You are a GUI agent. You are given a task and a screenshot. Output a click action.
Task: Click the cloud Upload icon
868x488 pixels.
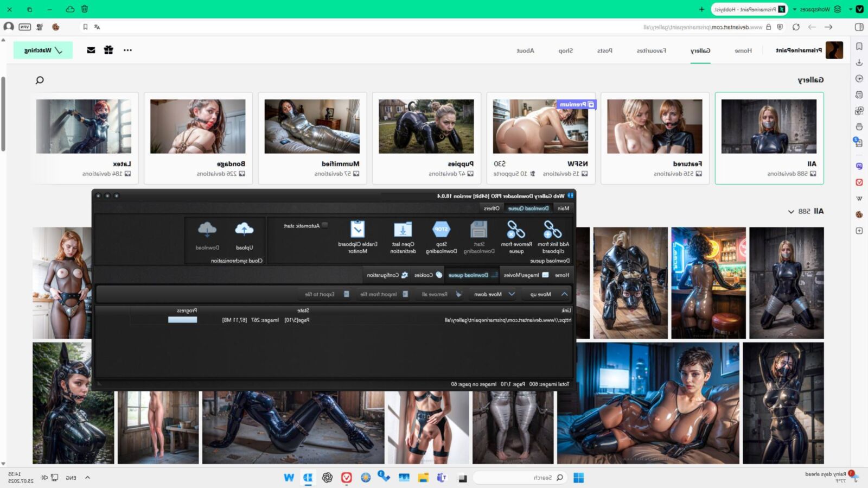coord(244,230)
